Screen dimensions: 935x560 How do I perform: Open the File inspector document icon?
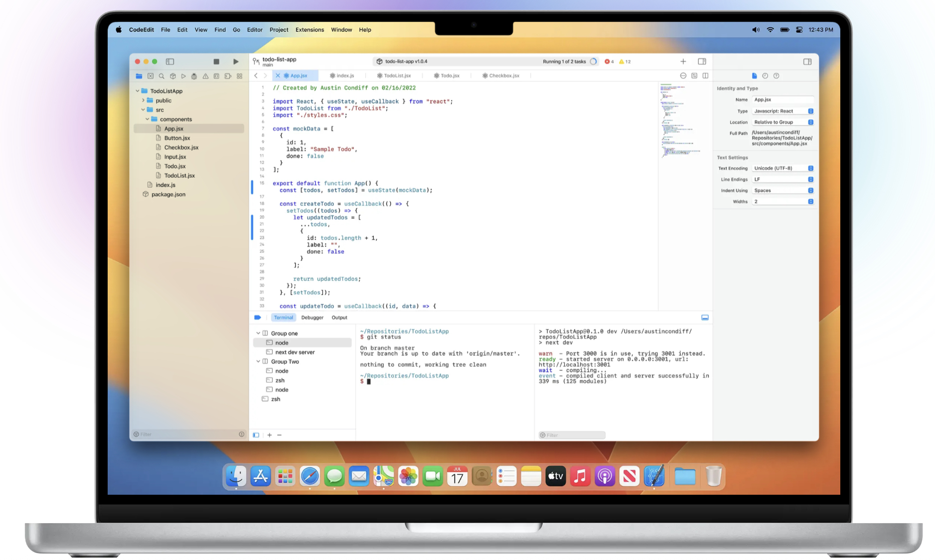pyautogui.click(x=754, y=76)
